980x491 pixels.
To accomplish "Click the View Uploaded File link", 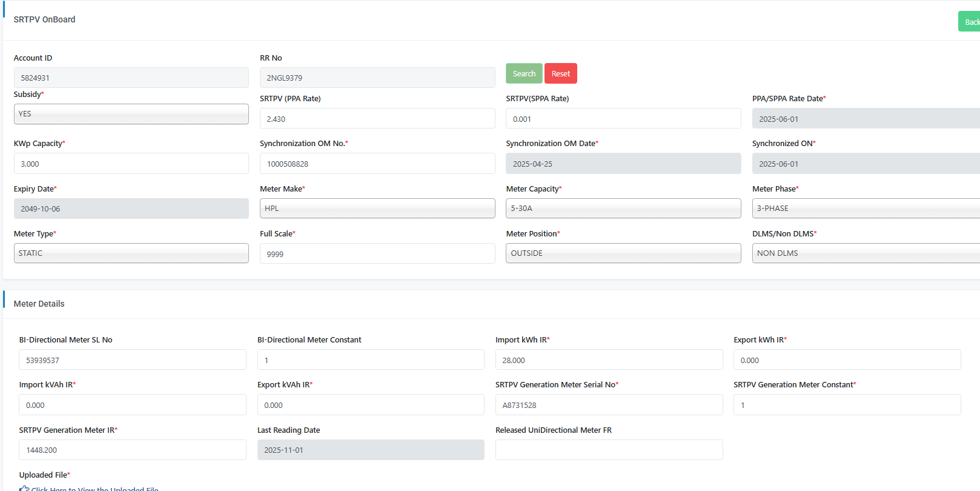I will pyautogui.click(x=94, y=489).
